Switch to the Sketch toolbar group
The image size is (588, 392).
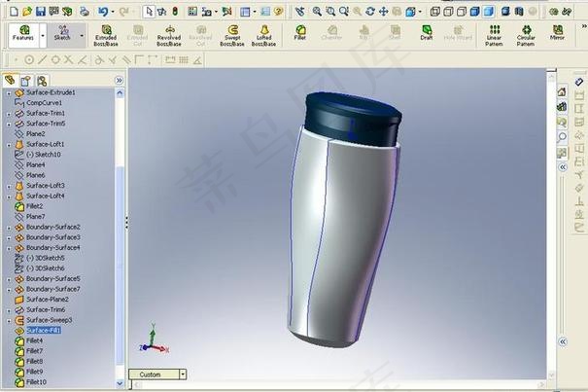coord(63,34)
